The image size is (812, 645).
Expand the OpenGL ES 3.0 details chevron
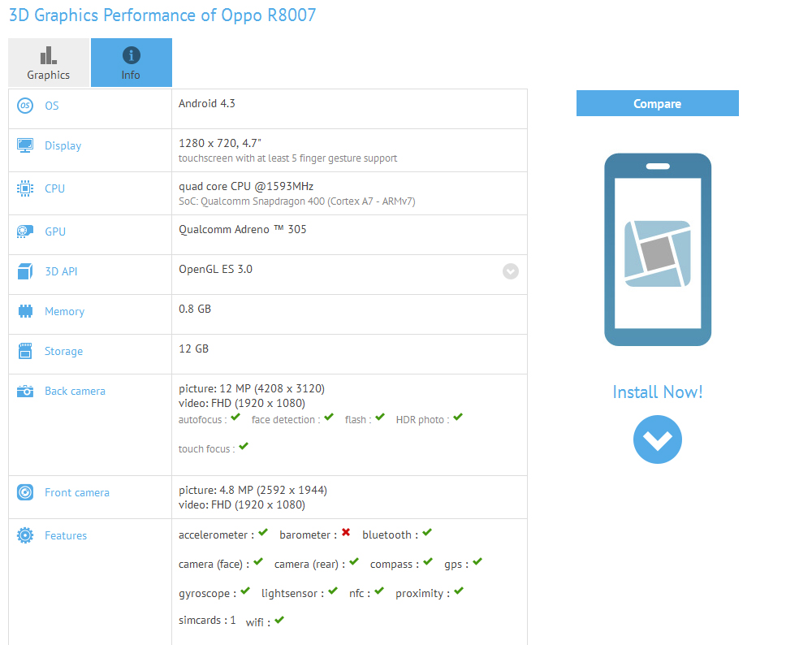511,271
